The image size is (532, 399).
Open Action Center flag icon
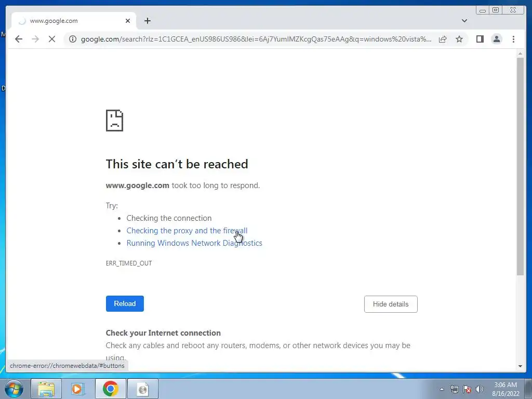click(x=467, y=389)
